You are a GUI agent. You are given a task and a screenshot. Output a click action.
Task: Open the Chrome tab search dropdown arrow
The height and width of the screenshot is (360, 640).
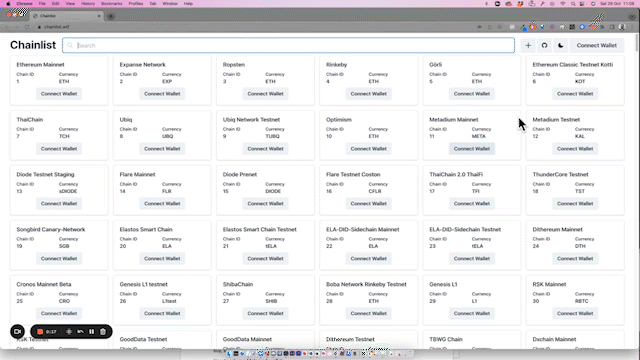pyautogui.click(x=632, y=16)
